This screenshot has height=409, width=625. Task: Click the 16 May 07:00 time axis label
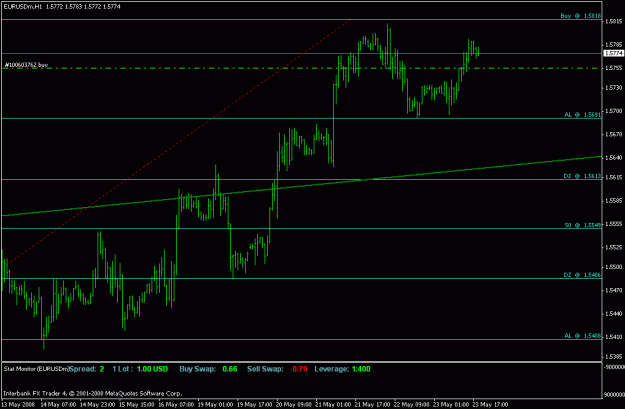coord(176,405)
